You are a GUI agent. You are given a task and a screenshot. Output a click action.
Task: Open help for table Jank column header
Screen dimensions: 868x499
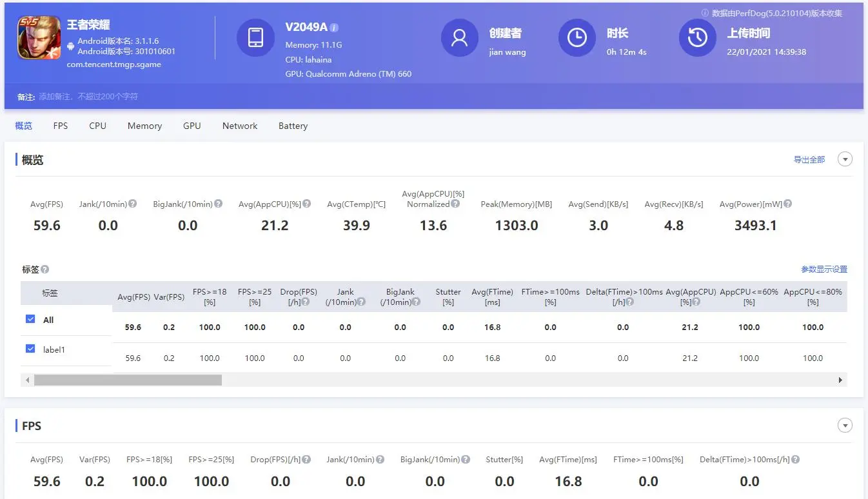point(362,302)
